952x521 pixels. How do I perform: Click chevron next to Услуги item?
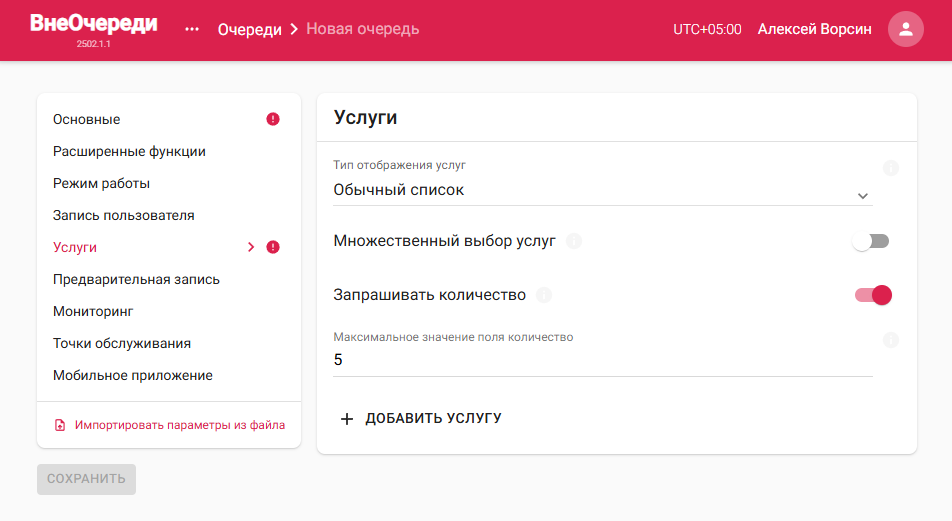click(x=251, y=247)
